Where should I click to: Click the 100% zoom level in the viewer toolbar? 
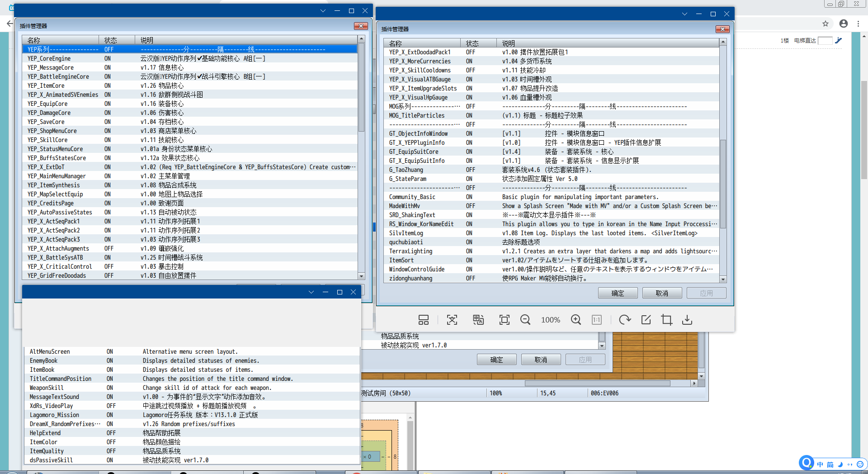(551, 320)
